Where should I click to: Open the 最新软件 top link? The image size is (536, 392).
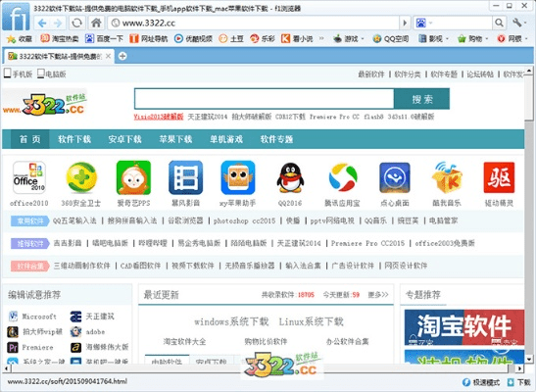point(371,74)
